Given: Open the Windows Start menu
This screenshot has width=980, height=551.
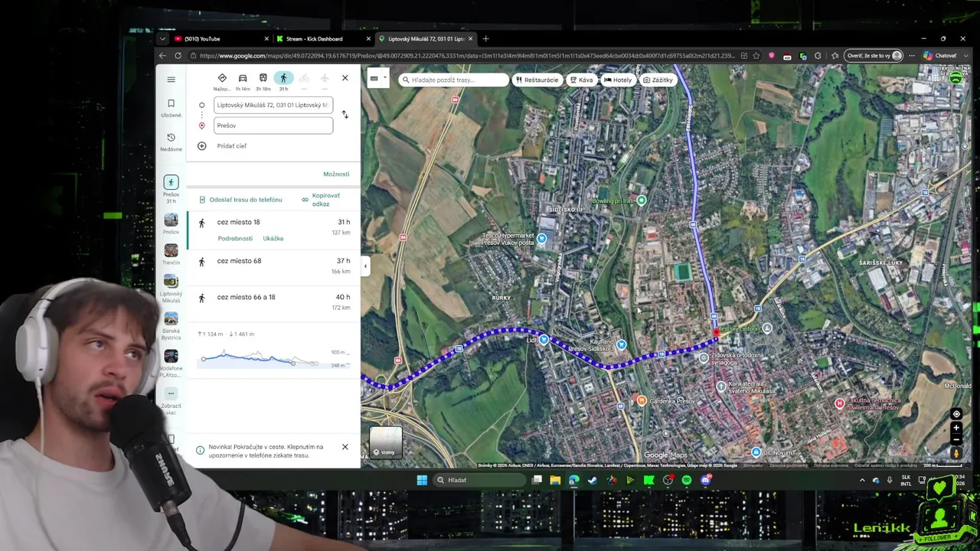Looking at the screenshot, I should pos(422,481).
